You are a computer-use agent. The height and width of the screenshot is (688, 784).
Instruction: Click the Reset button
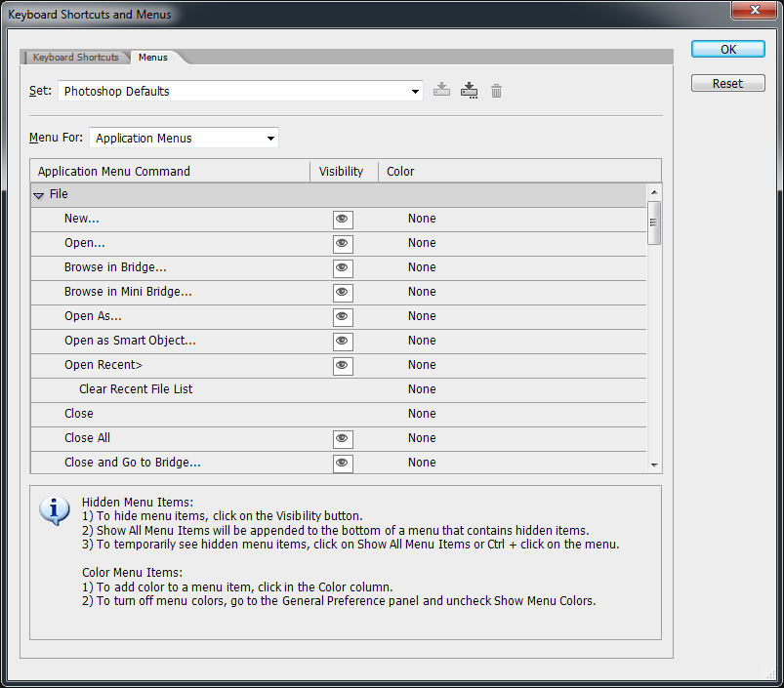[728, 83]
